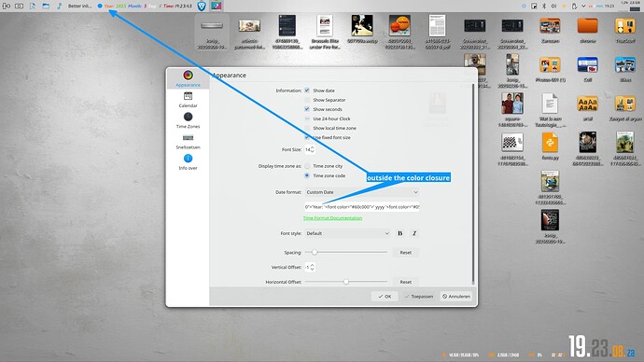This screenshot has width=644, height=362.
Task: Click the Annuleren button
Action: 456,297
